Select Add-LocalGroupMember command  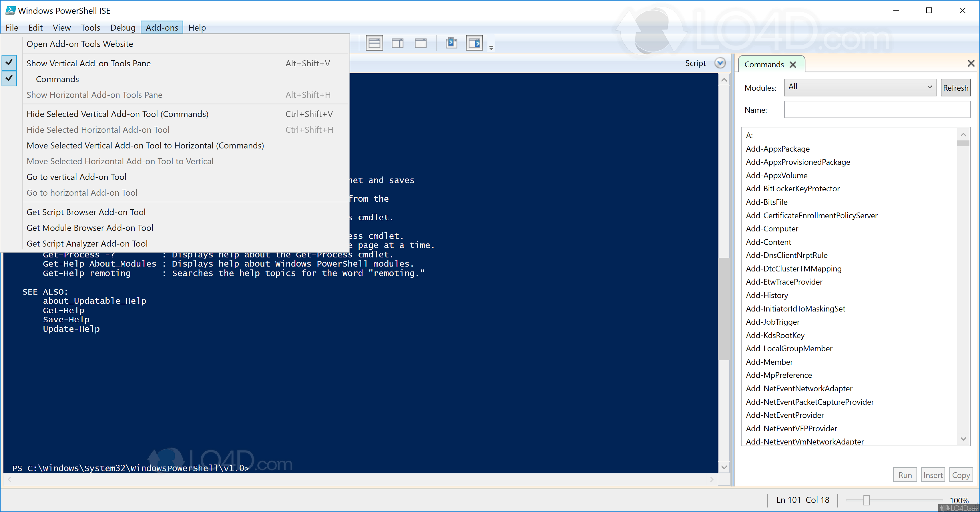pyautogui.click(x=789, y=349)
